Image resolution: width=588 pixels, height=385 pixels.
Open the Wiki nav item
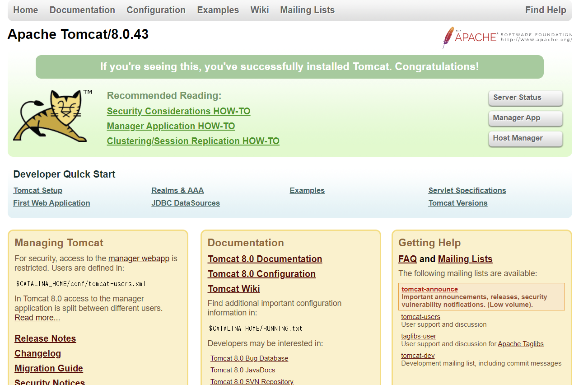click(260, 10)
